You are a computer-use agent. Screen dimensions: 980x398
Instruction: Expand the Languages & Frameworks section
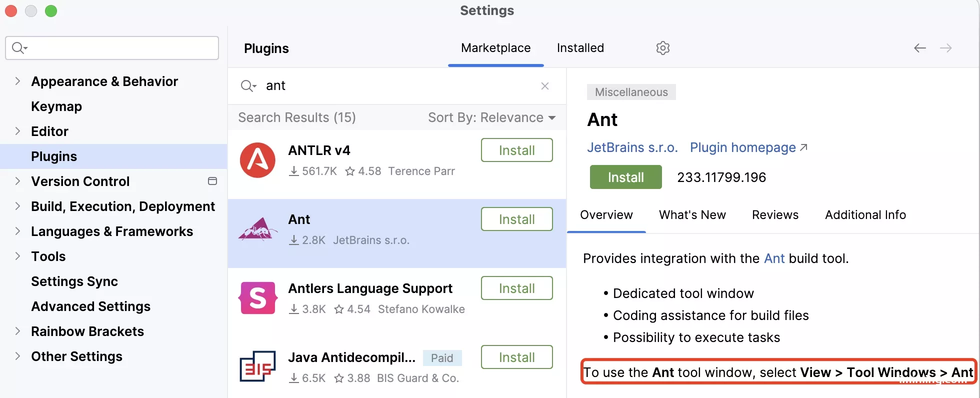(17, 231)
